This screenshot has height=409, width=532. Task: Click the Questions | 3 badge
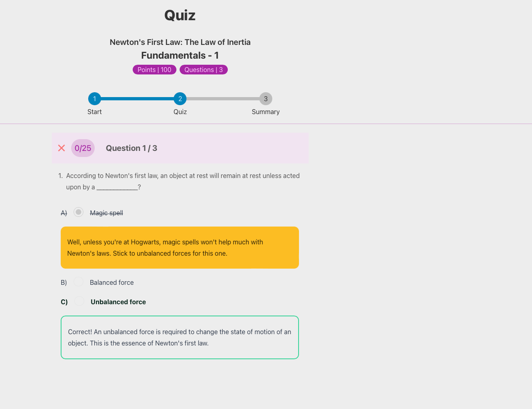click(203, 70)
